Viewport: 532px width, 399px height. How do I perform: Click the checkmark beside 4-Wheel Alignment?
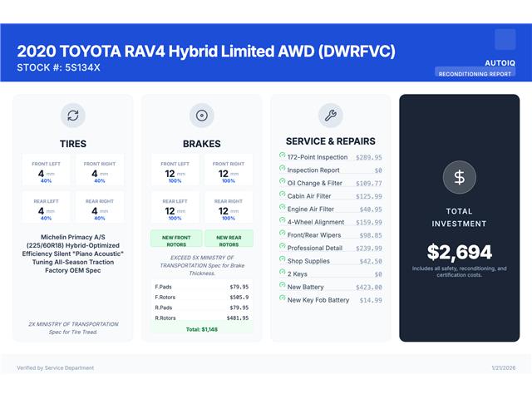pos(283,222)
